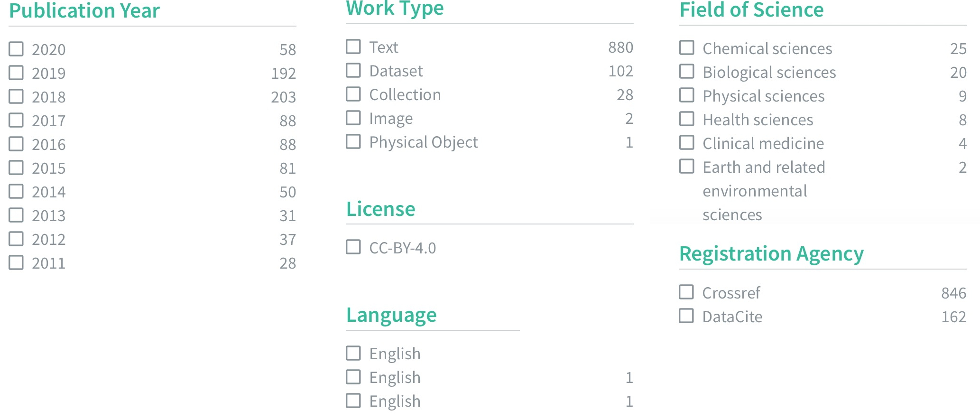Toggle the 2018 year filter
980x420 pixels.
point(16,96)
